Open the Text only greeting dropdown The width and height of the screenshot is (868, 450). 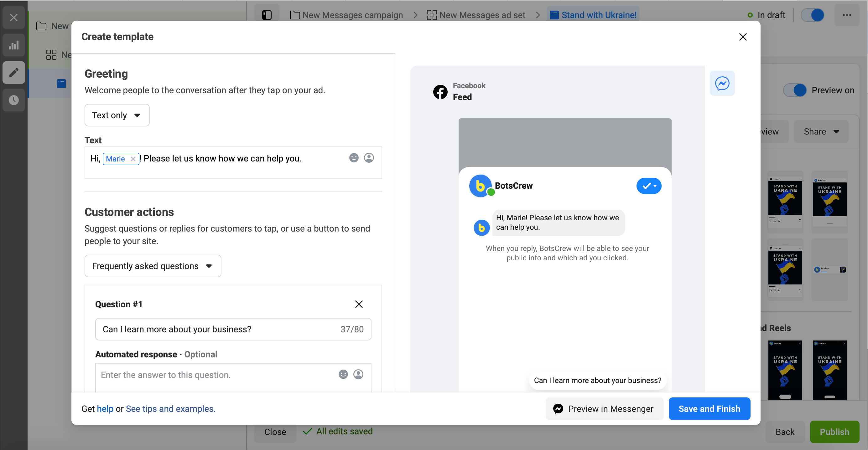coord(117,115)
